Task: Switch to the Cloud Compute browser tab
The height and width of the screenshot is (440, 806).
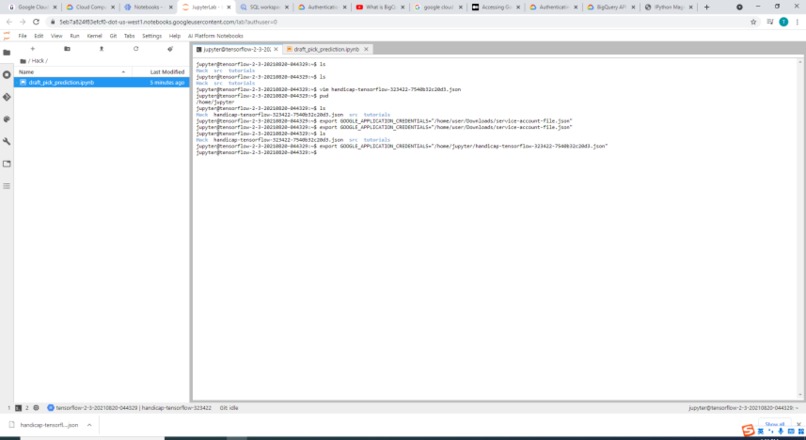Action: point(89,7)
